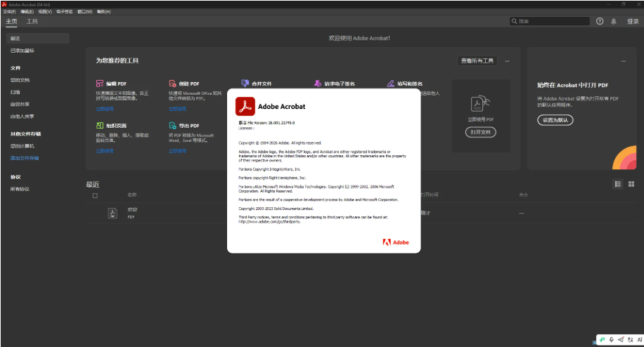
Task: Click the red Acrobat logo in About dialog
Action: [x=245, y=106]
